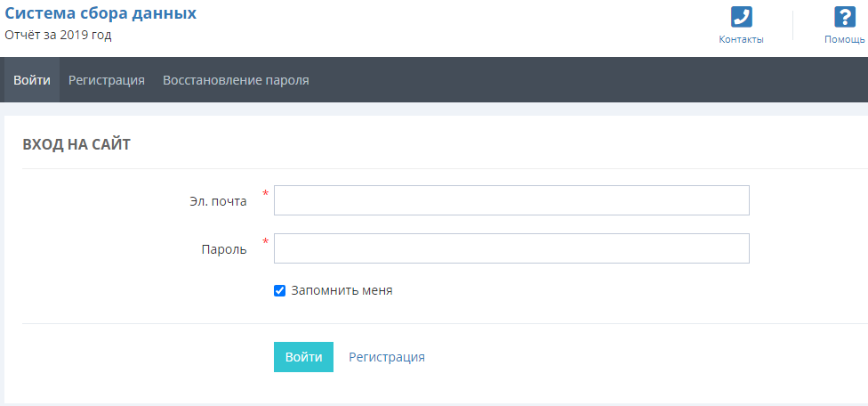Select the Войти tab in navigation bar
The width and height of the screenshot is (868, 406).
(32, 80)
